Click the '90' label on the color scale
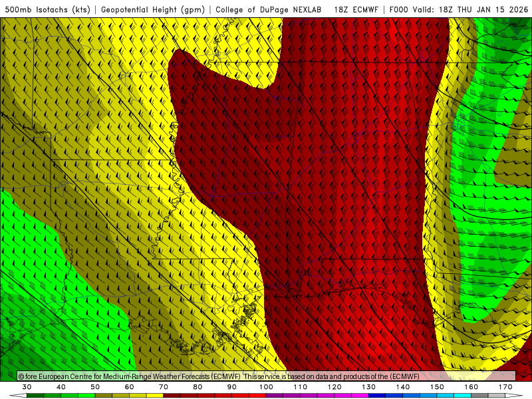The width and height of the screenshot is (532, 399). click(x=231, y=387)
